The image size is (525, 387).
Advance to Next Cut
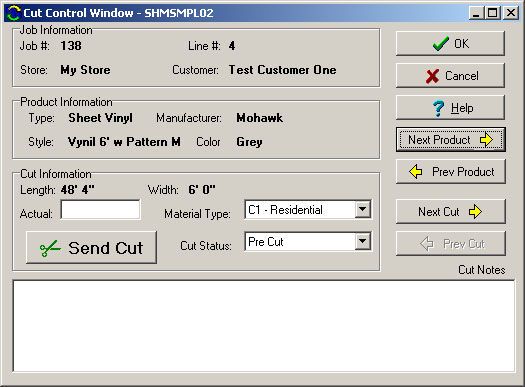click(x=450, y=212)
